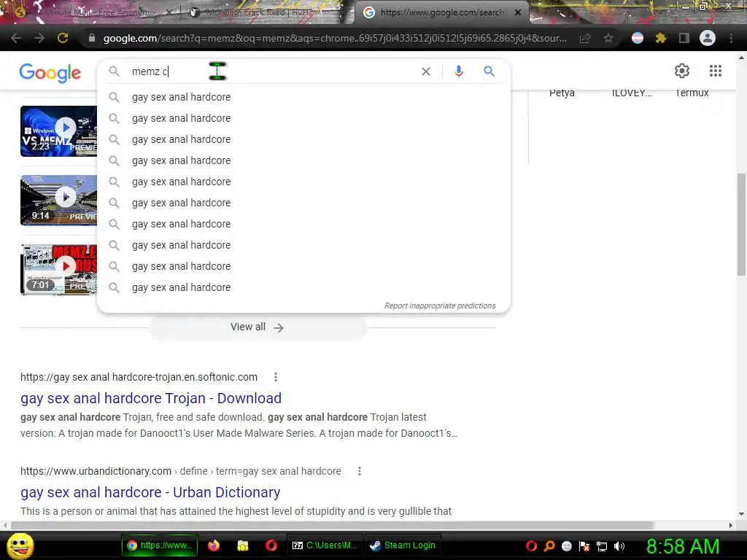This screenshot has height=560, width=747.
Task: Click the Petya related search label
Action: point(562,93)
